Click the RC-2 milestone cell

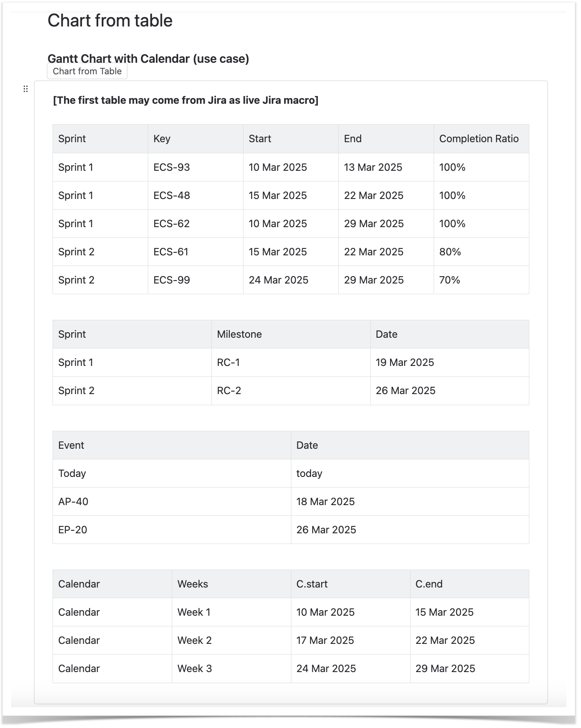click(x=229, y=391)
